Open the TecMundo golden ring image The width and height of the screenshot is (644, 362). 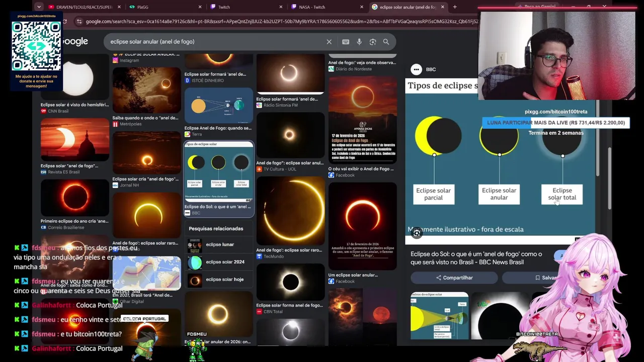(x=290, y=211)
